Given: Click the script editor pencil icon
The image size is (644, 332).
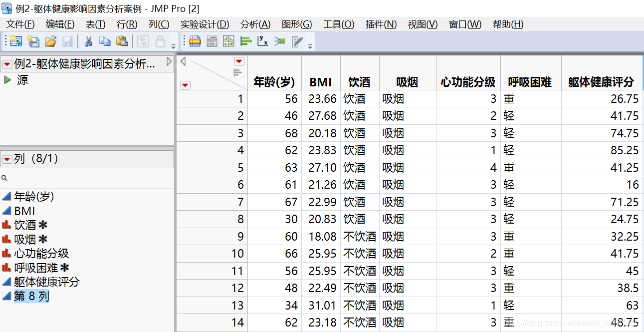Looking at the screenshot, I should click(x=297, y=41).
